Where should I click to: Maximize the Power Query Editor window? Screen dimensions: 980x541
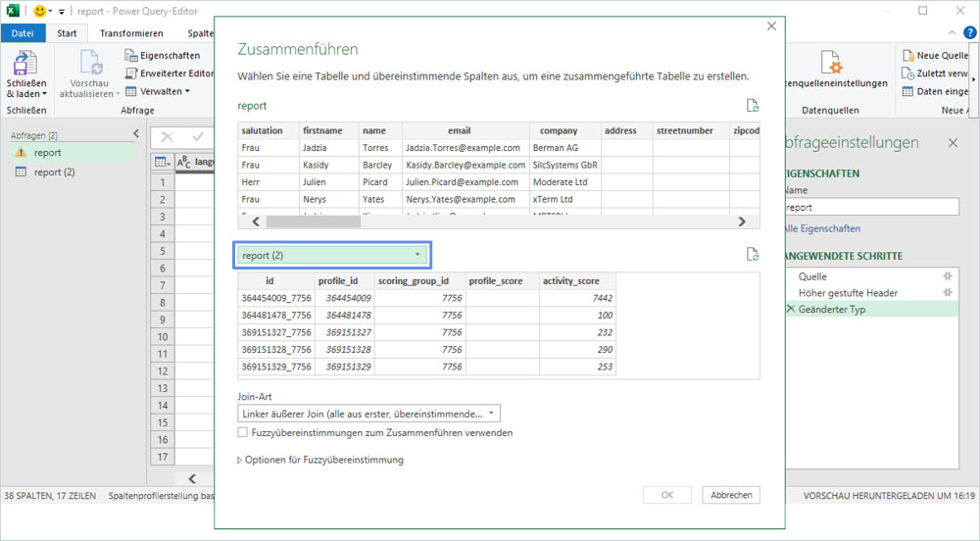(922, 11)
